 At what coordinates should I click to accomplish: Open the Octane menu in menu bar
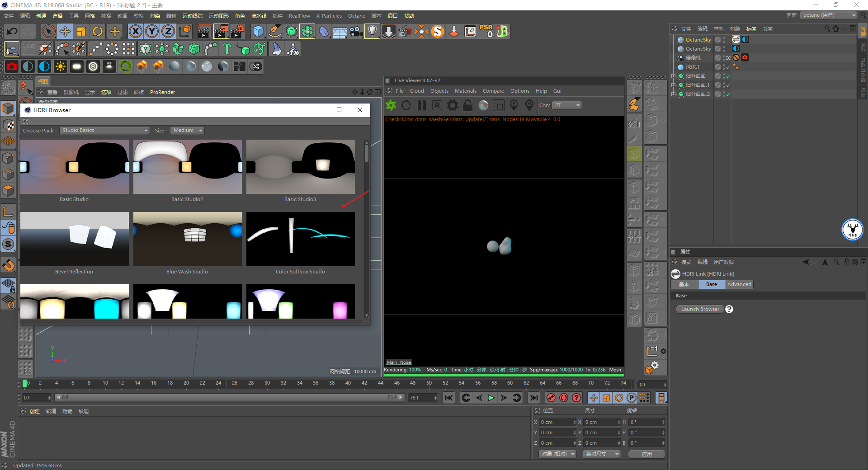[x=356, y=16]
